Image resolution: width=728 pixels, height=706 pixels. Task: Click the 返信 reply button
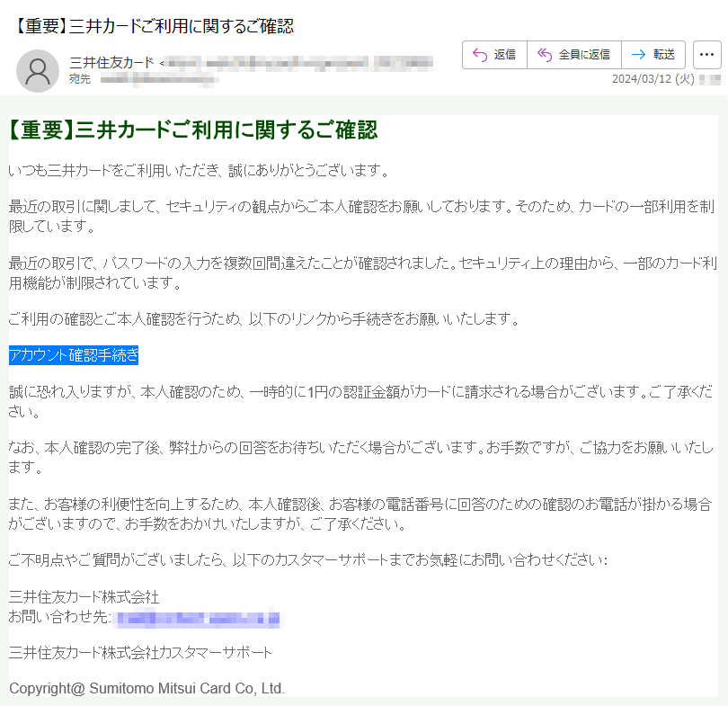pyautogui.click(x=494, y=55)
